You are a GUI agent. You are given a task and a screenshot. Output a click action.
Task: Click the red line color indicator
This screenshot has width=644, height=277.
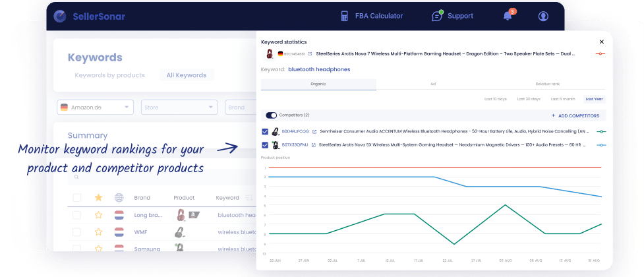[600, 53]
